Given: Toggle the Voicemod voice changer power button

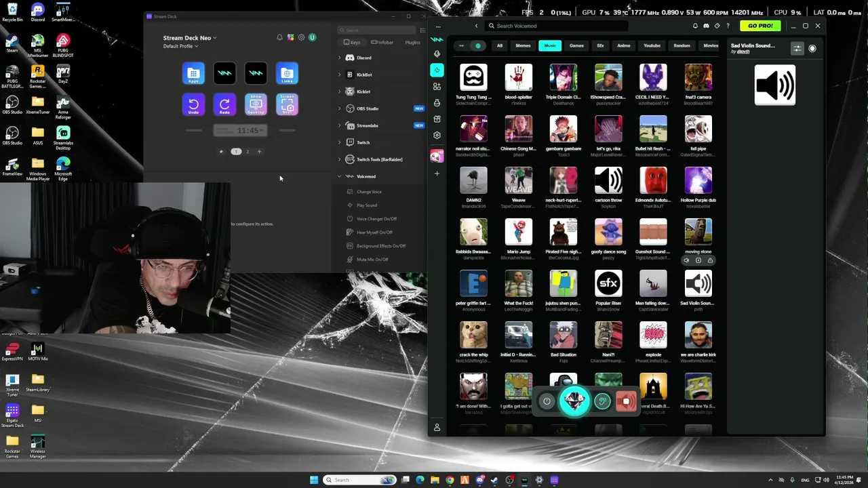Looking at the screenshot, I should (x=547, y=401).
